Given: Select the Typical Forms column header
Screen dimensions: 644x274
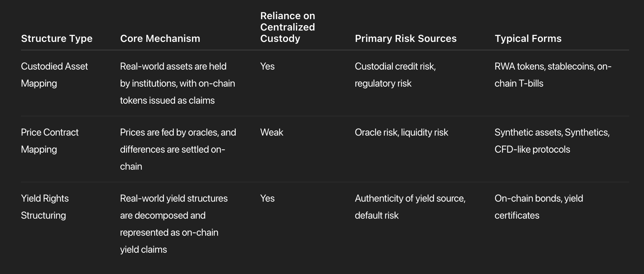Looking at the screenshot, I should 528,38.
